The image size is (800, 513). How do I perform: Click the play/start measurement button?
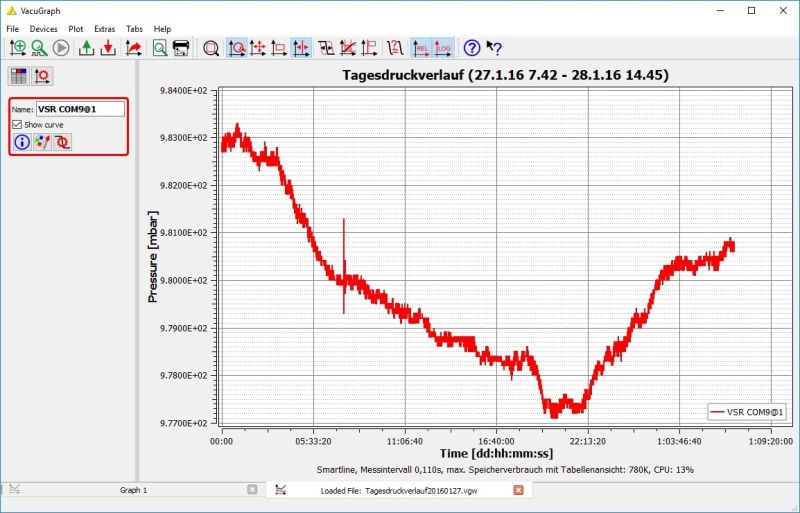[62, 48]
